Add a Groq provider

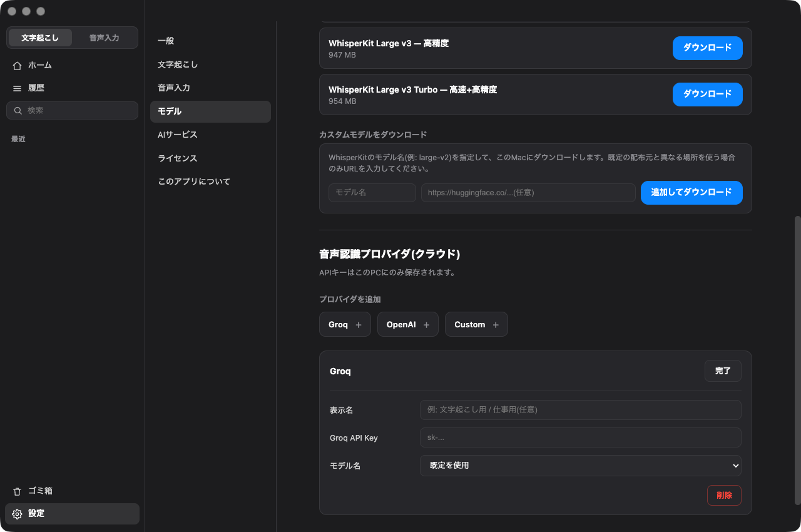pyautogui.click(x=345, y=324)
